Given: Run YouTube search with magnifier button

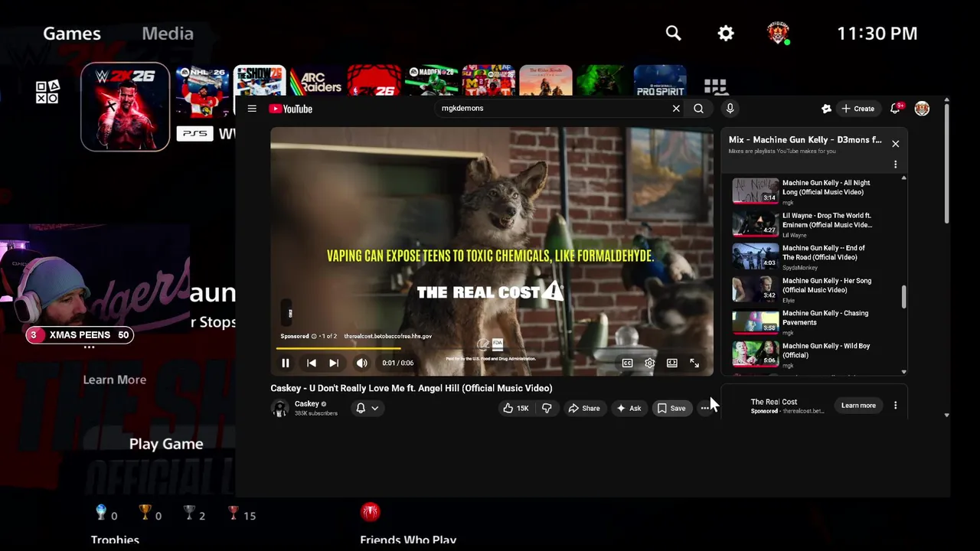Looking at the screenshot, I should [698, 109].
